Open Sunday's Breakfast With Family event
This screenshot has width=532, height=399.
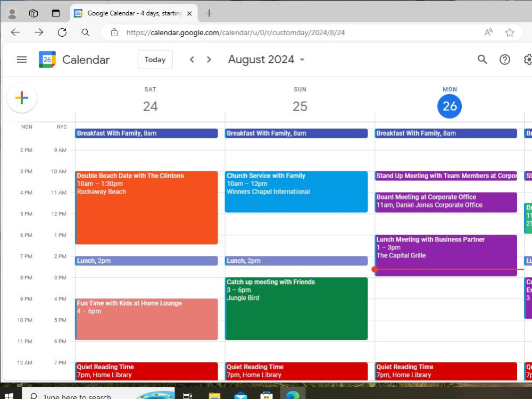coord(296,134)
